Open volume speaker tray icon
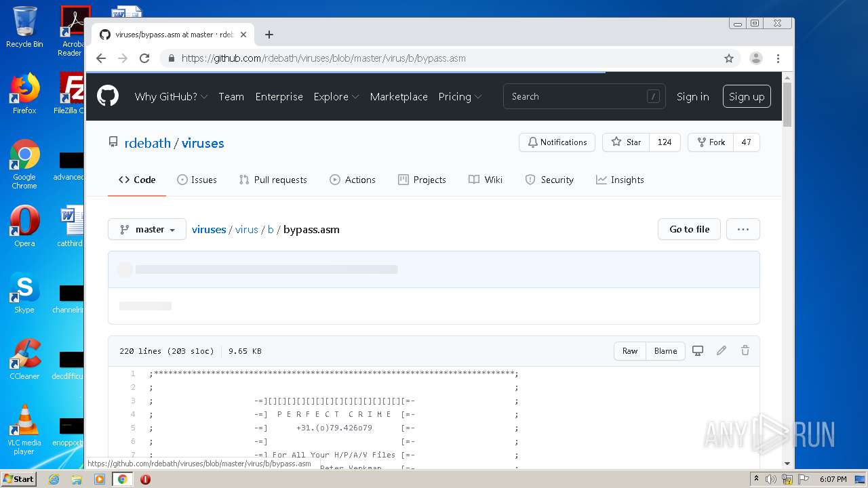This screenshot has width=868, height=488. tap(771, 479)
